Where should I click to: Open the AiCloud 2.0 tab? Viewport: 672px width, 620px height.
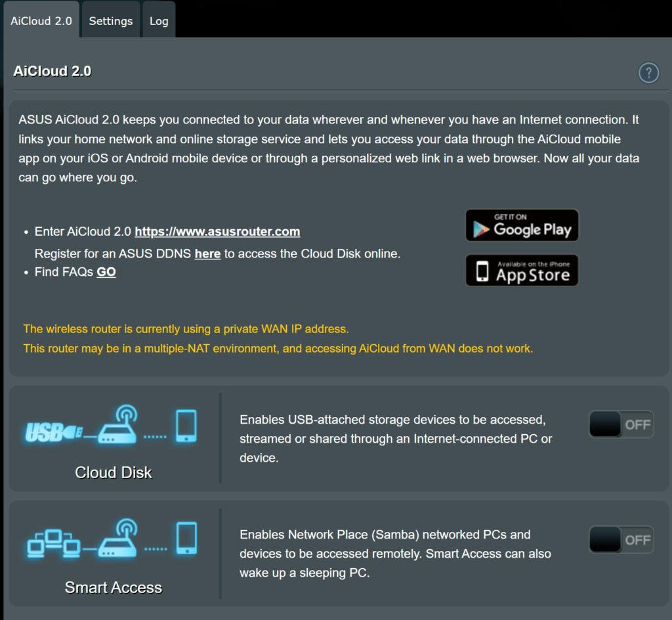pos(41,20)
